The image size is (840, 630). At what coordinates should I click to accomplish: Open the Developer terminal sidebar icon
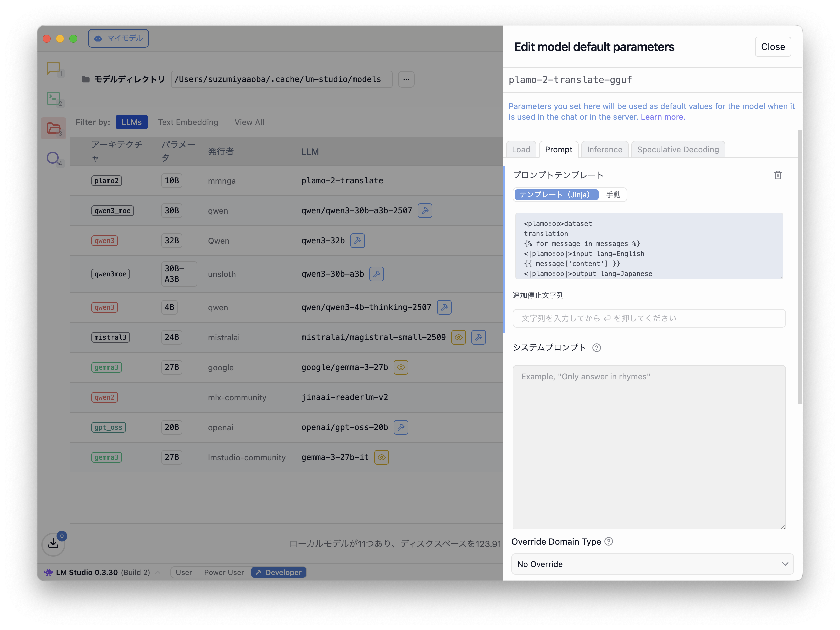(53, 98)
